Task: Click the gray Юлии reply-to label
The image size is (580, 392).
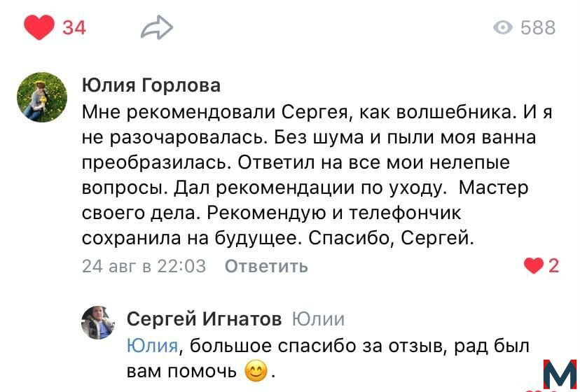Action: 318,318
